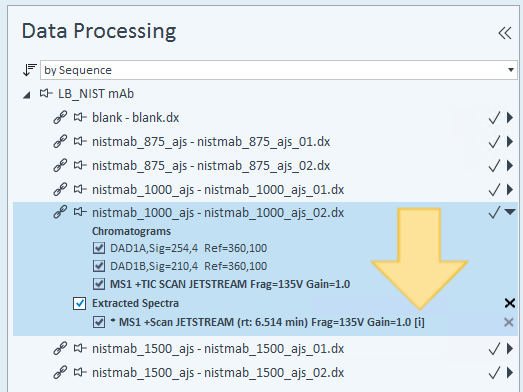Toggle the DAD1B Sig=210,4 checkbox
Screen dimensions: 523x392
[x=99, y=266]
